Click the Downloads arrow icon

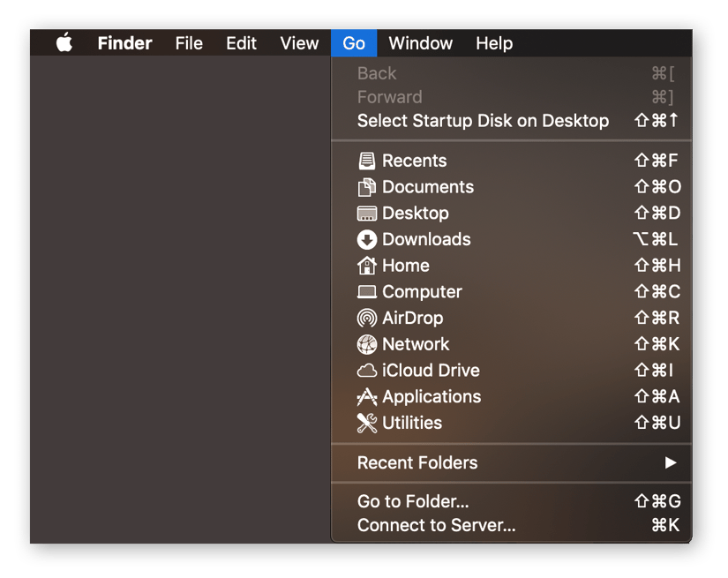(x=367, y=238)
